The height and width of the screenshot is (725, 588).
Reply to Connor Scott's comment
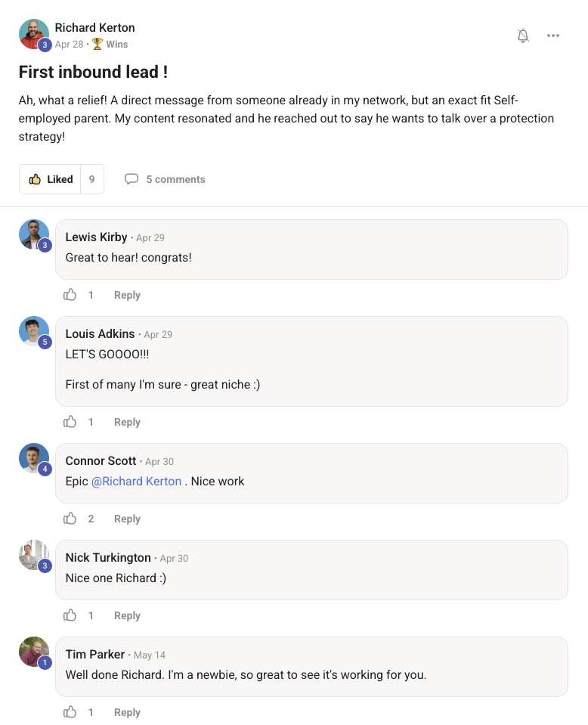127,519
